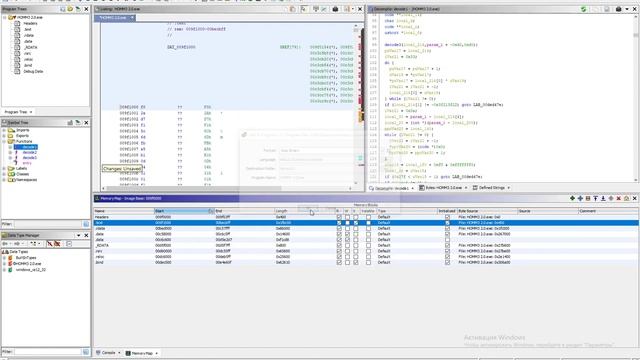Viewport: 640px width, 360px height.
Task: Click the snapshot camera icon in Decompiler panel
Action: click(x=618, y=9)
